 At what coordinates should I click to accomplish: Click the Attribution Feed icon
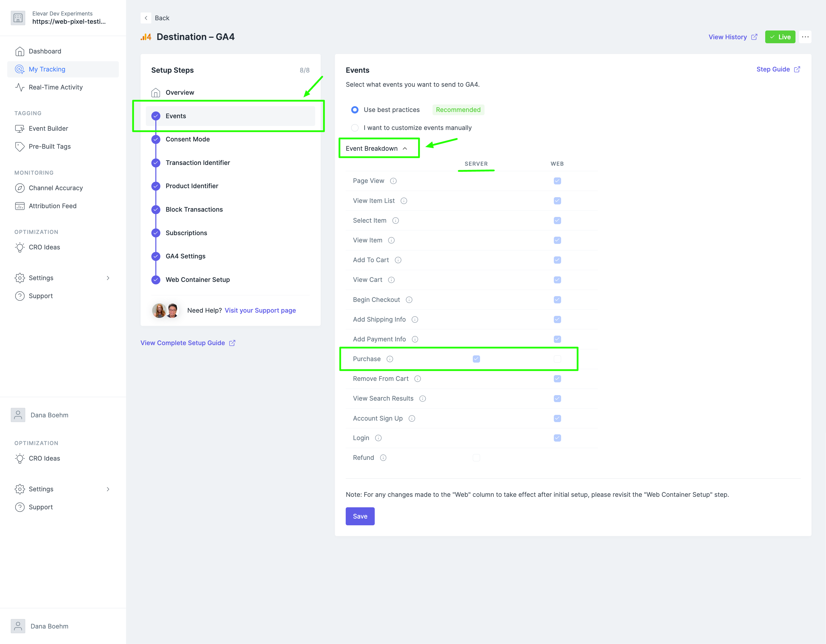click(x=20, y=206)
